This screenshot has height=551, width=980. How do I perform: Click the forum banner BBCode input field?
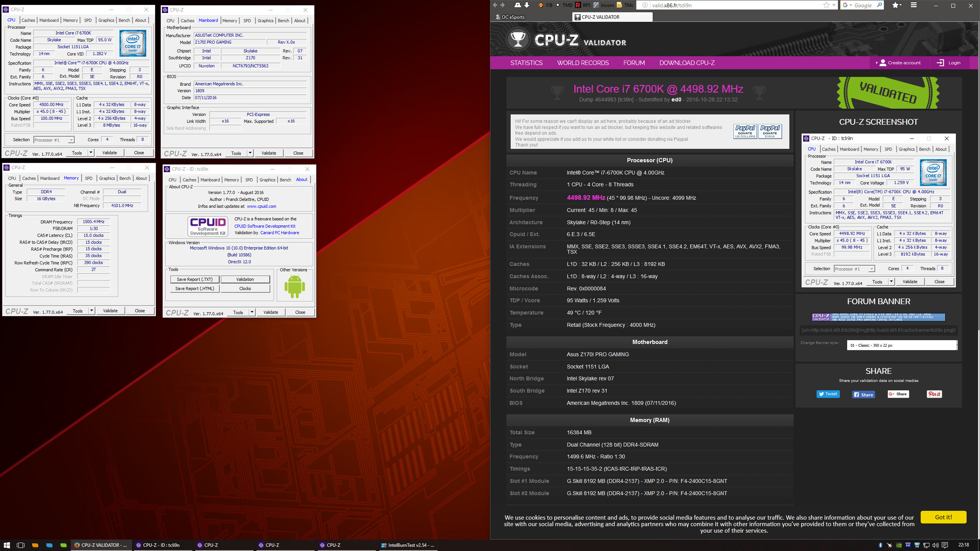click(879, 330)
